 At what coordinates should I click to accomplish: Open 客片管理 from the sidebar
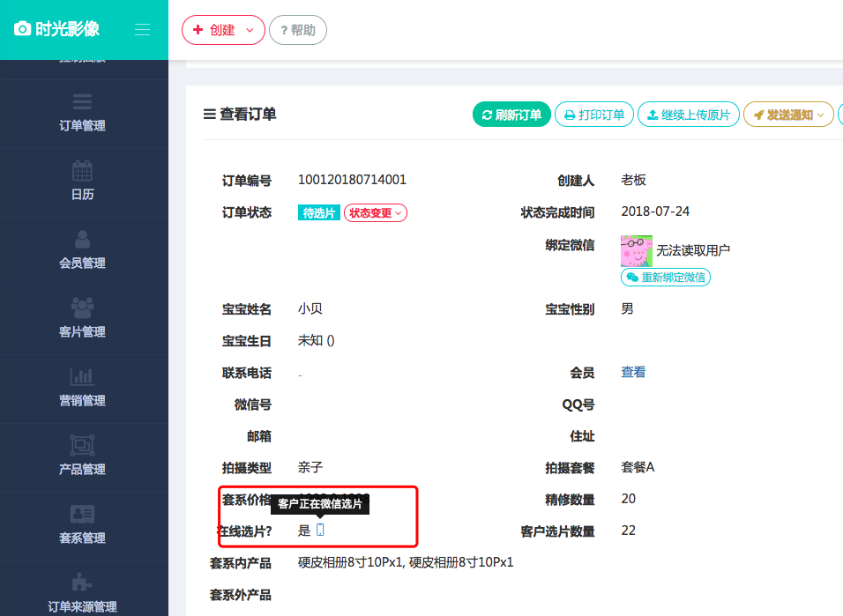[84, 319]
